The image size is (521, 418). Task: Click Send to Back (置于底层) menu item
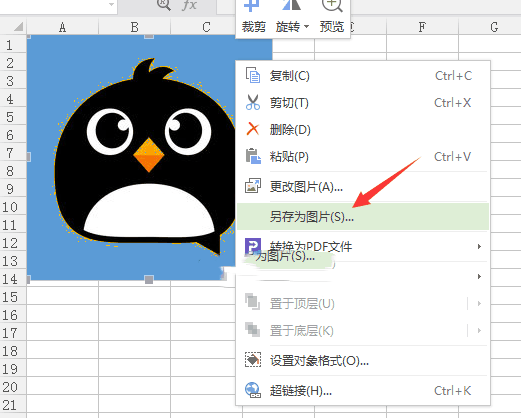click(x=363, y=331)
